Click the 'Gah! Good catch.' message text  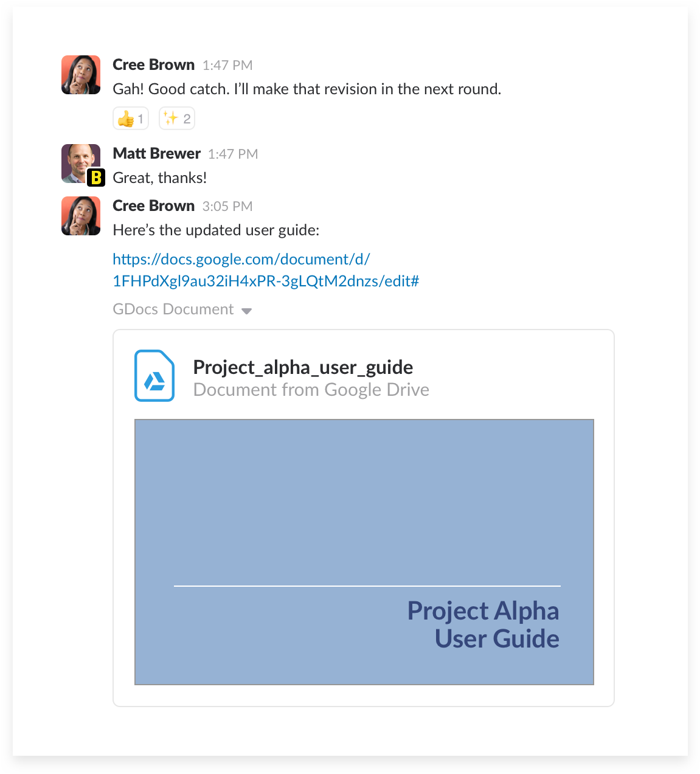(307, 89)
